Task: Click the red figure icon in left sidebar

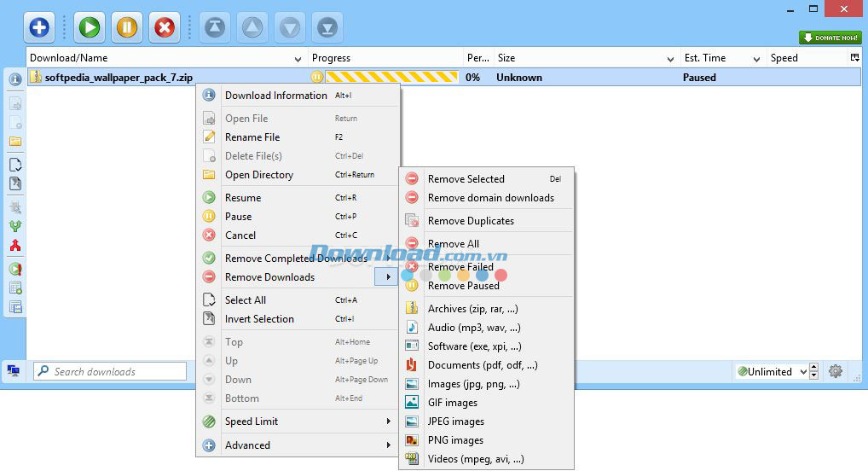Action: click(x=15, y=246)
